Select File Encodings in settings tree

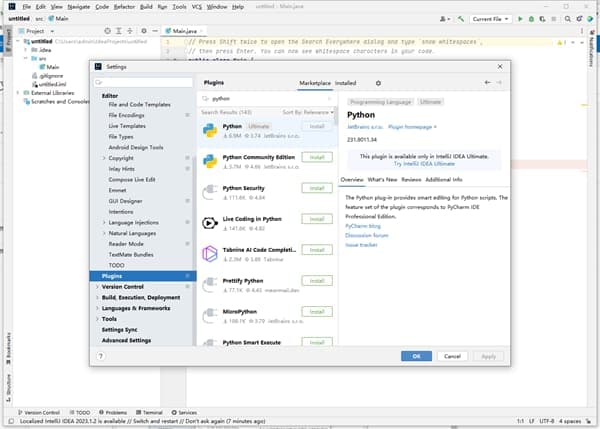point(128,115)
